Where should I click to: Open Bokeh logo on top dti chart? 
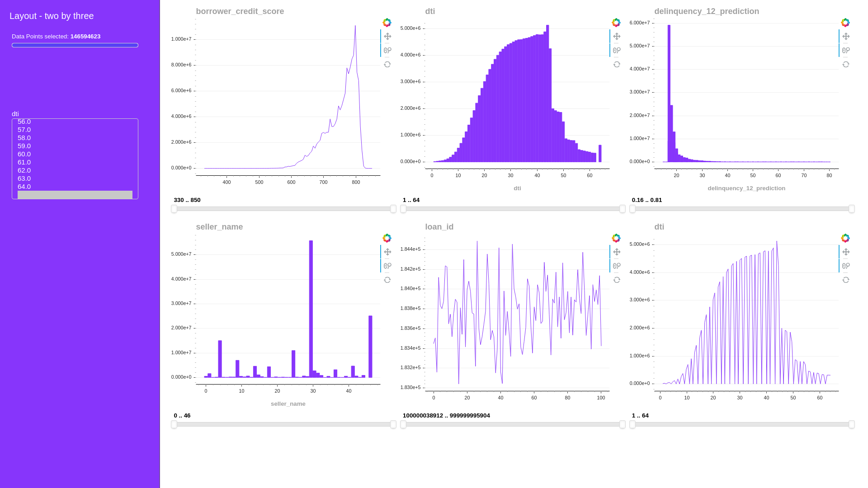click(616, 23)
